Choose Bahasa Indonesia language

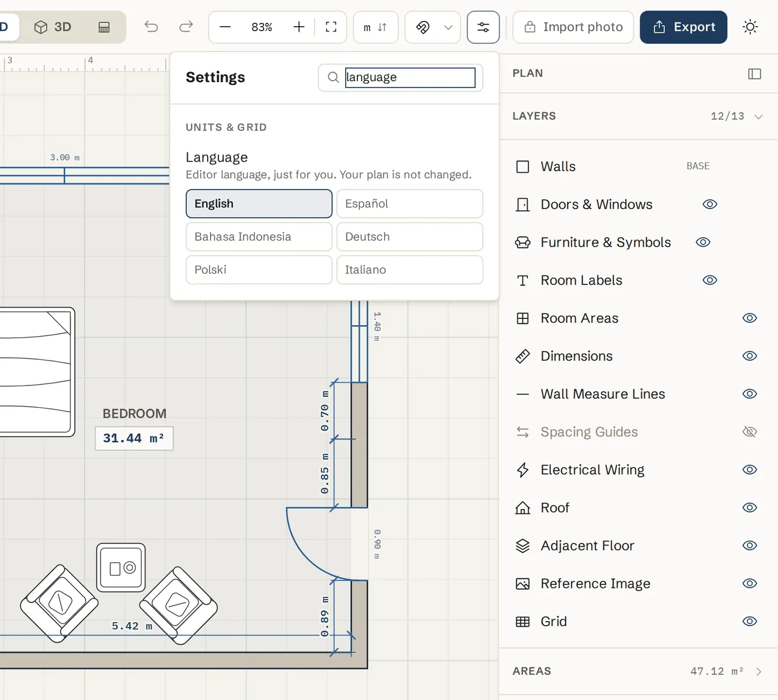pyautogui.click(x=259, y=237)
